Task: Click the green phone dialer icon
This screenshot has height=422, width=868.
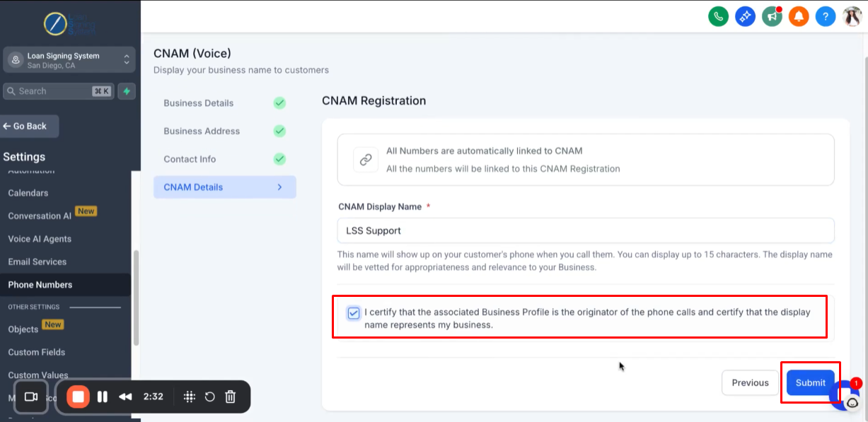Action: point(719,16)
